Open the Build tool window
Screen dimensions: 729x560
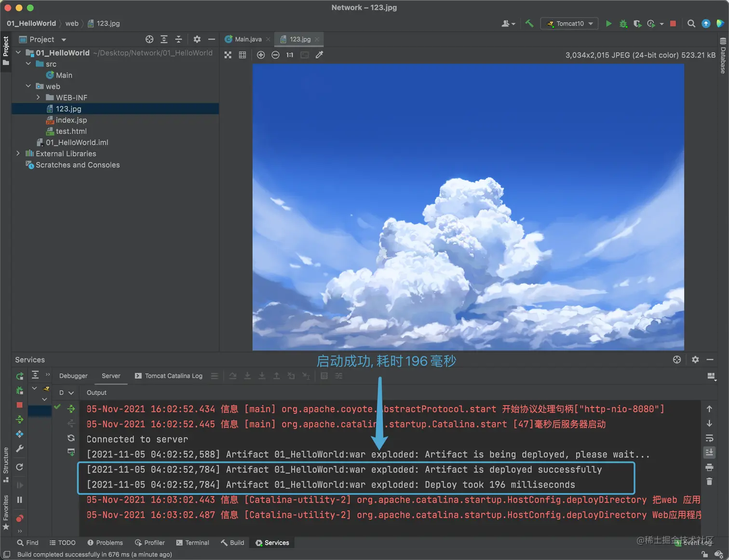232,543
